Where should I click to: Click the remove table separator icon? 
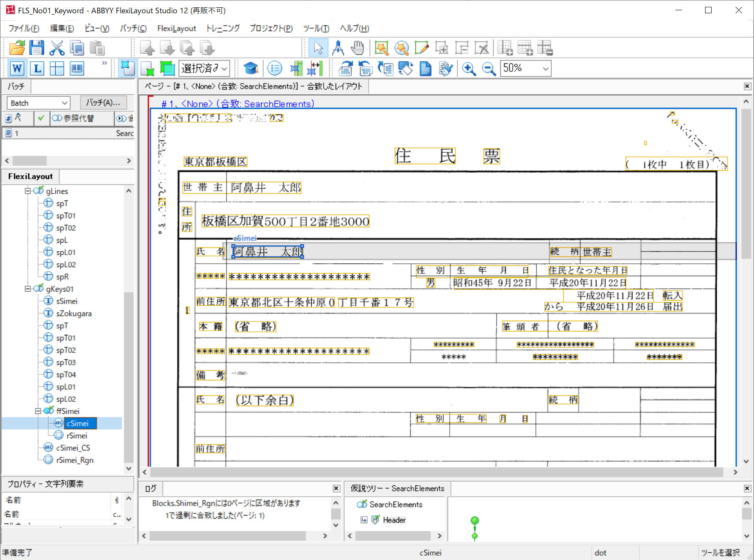pos(545,48)
